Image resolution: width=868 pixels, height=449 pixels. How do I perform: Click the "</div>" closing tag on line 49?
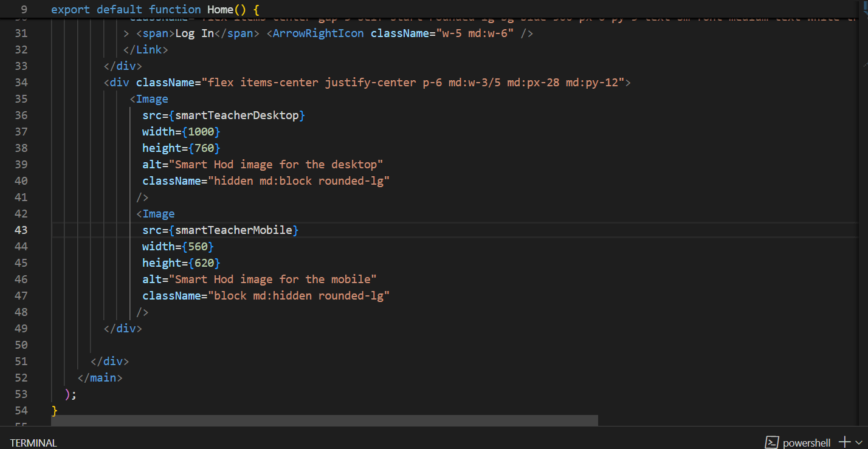(123, 329)
